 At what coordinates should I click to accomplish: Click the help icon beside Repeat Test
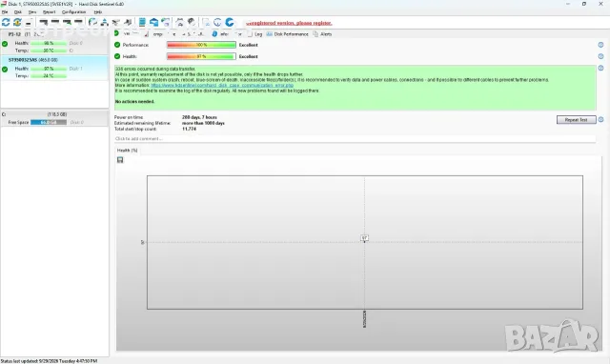point(601,119)
